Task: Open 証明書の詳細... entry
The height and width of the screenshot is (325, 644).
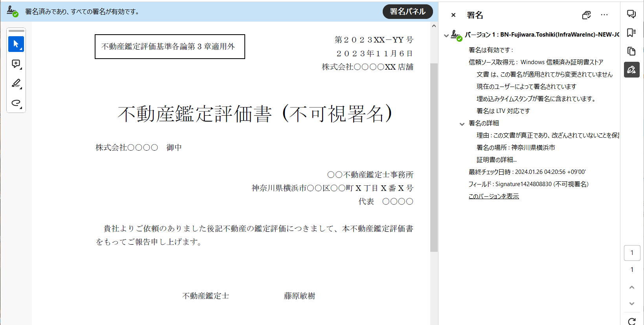Action: [x=496, y=160]
